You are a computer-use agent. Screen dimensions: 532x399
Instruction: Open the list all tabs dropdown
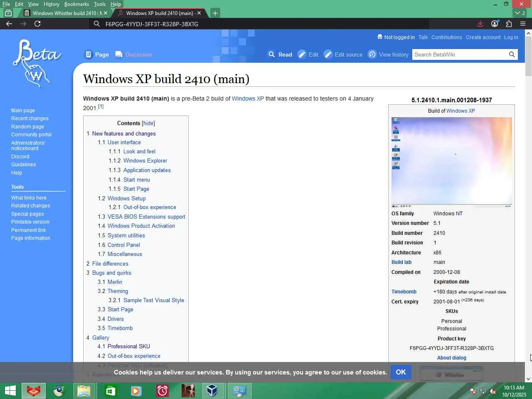point(520,13)
